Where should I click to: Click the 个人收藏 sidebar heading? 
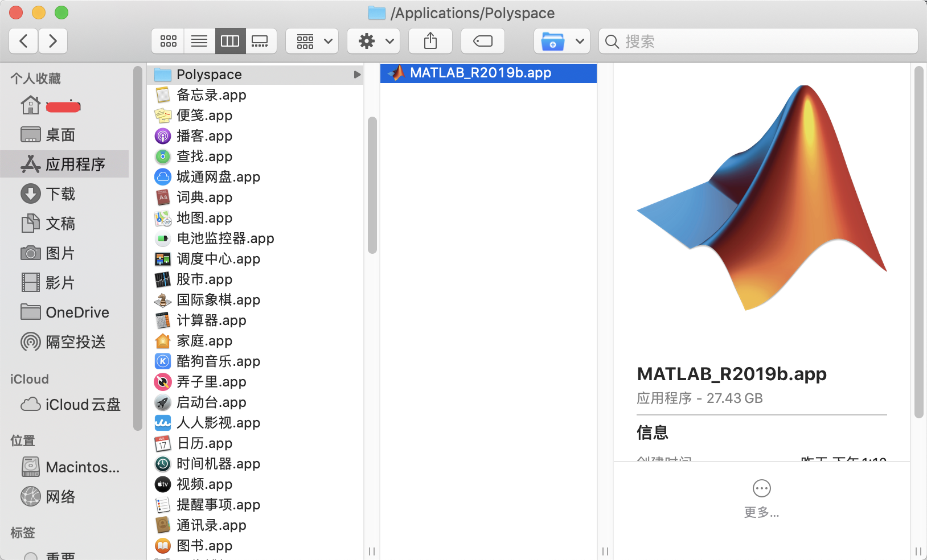(x=35, y=79)
